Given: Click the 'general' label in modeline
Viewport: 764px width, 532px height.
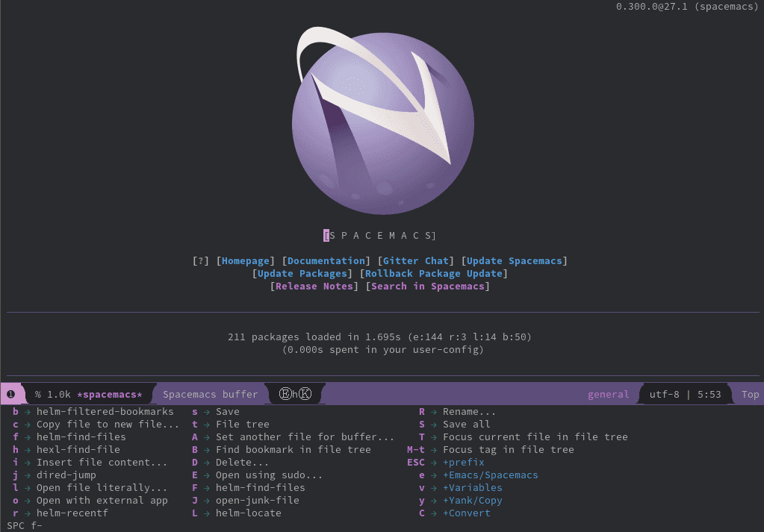Looking at the screenshot, I should [x=608, y=394].
